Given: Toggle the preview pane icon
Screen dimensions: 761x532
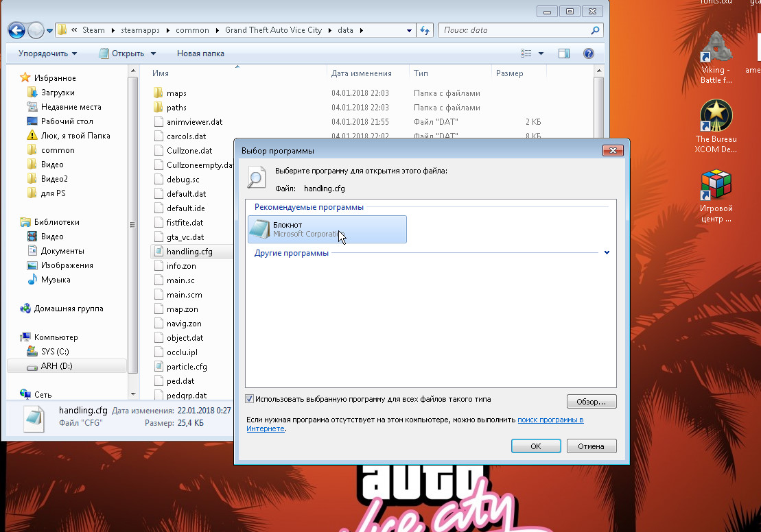Looking at the screenshot, I should [x=564, y=53].
